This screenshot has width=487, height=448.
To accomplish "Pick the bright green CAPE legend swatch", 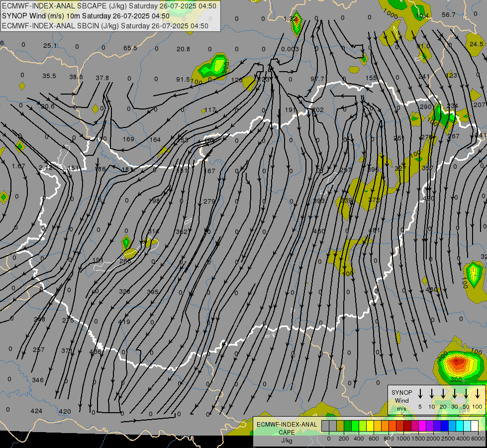I will click(355, 426).
